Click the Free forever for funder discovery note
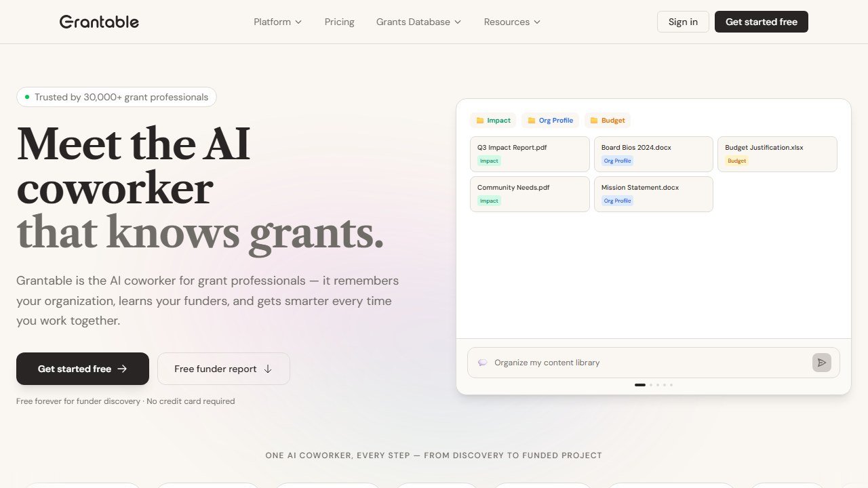 tap(125, 401)
